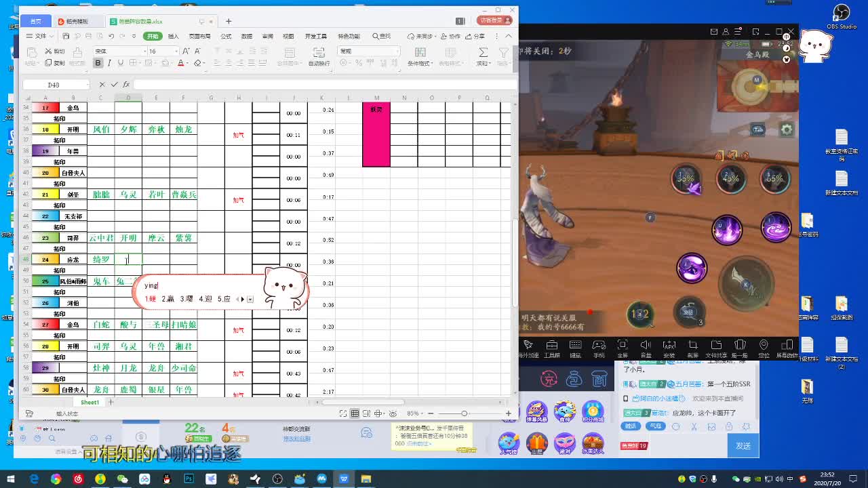Screen dimensions: 868x488
Task: Click zoom in plus on status bar
Action: [508, 413]
